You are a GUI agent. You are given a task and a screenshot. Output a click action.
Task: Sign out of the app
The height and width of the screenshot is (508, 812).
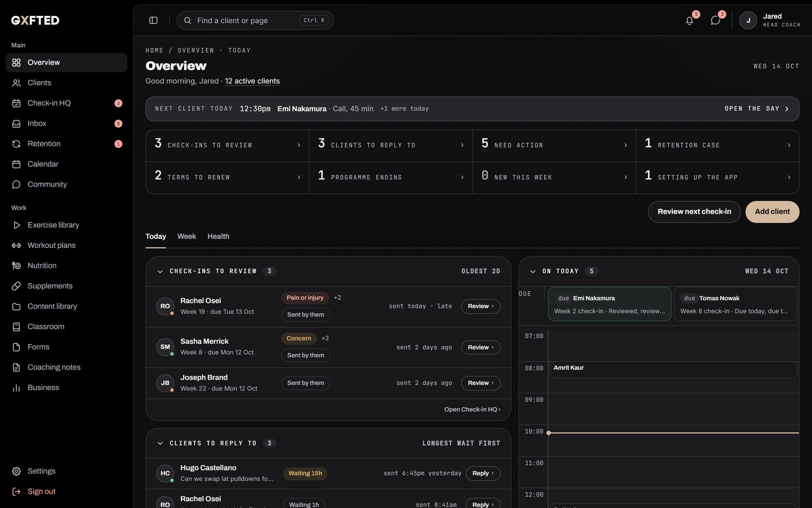66,491
